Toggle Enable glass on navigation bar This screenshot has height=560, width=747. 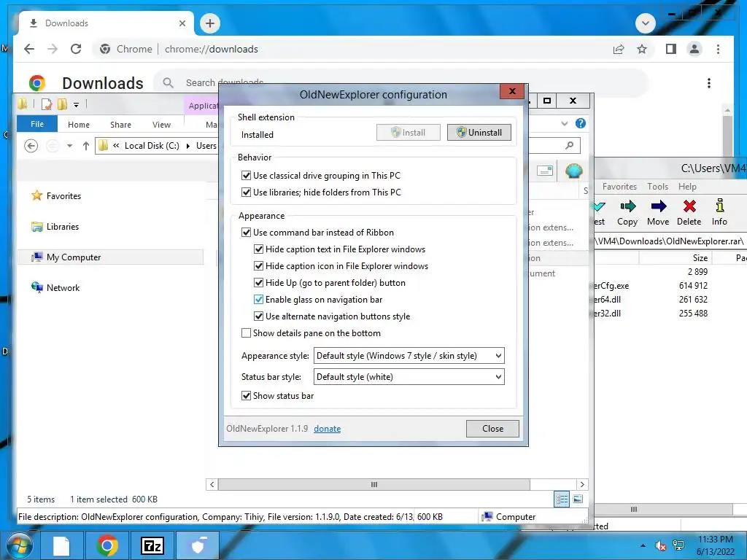258,299
